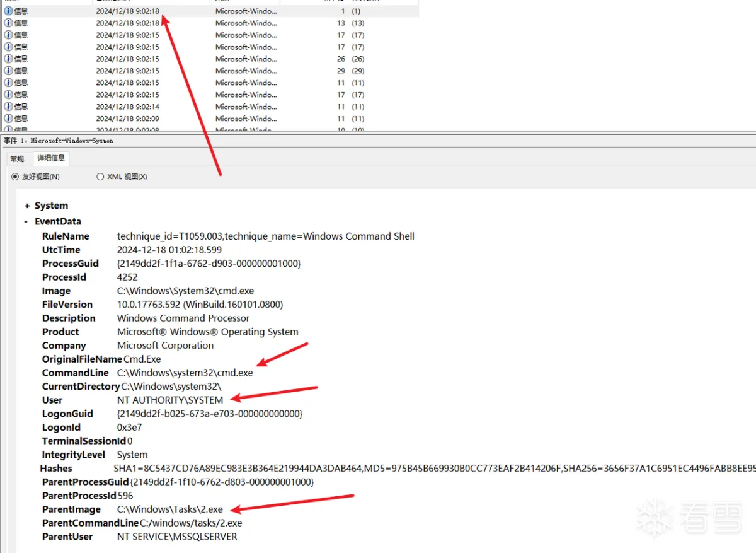Click the Image value C:\Windows\System32\cmd.exe

[x=186, y=291]
